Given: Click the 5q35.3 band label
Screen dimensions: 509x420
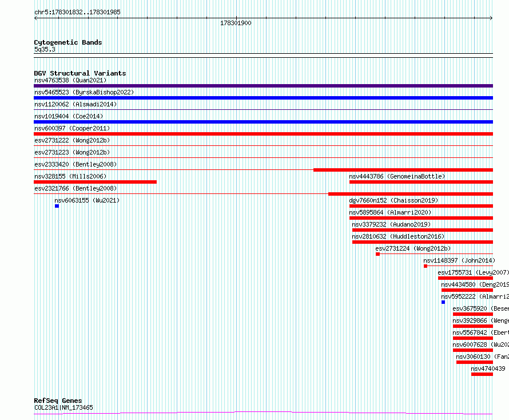Looking at the screenshot, I should (45, 49).
